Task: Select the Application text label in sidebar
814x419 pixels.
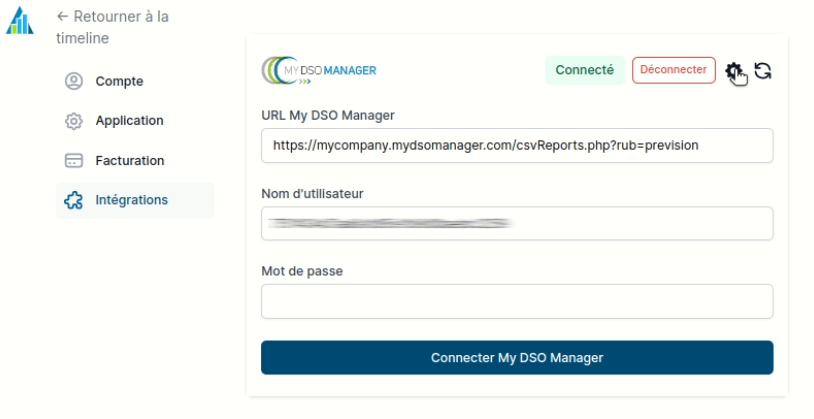Action: click(129, 121)
